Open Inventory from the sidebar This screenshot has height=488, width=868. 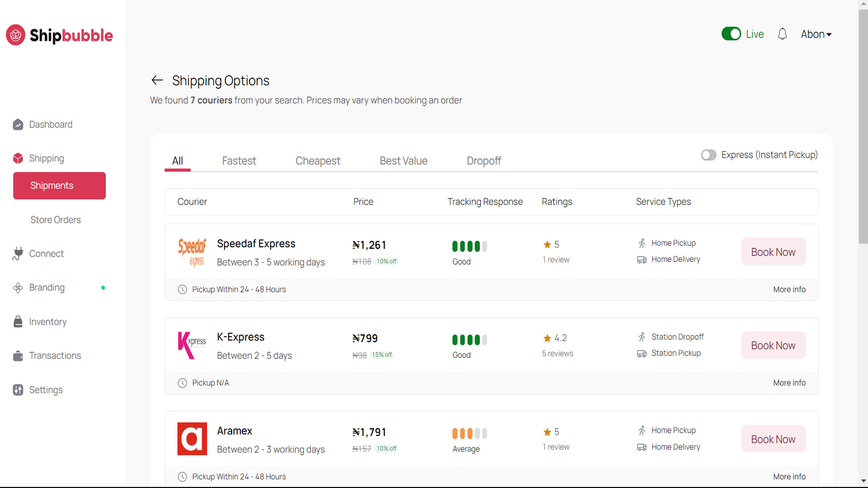click(x=48, y=322)
